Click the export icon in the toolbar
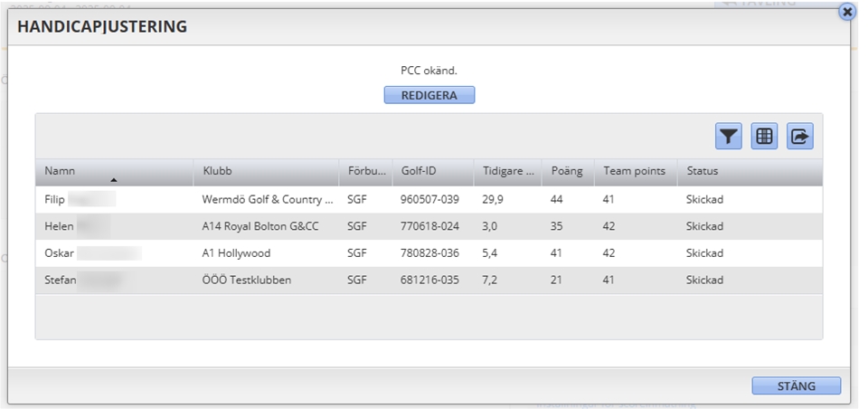Viewport: 868px width, 409px height. point(799,137)
